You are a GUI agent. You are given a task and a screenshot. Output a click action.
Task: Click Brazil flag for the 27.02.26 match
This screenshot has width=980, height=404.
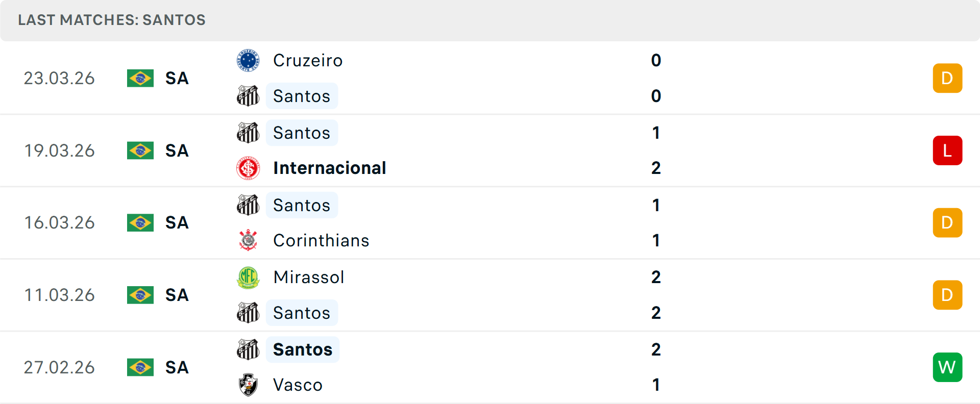click(x=140, y=367)
